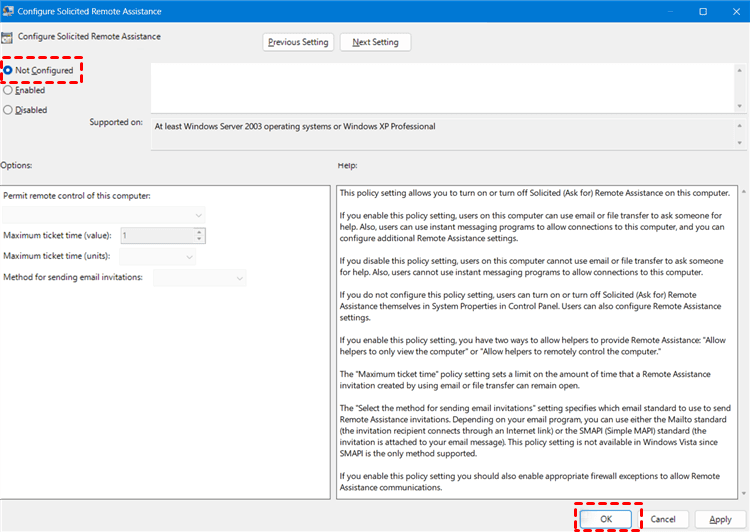This screenshot has height=532, width=750.
Task: Increase ticket time with the up arrow
Action: [199, 232]
